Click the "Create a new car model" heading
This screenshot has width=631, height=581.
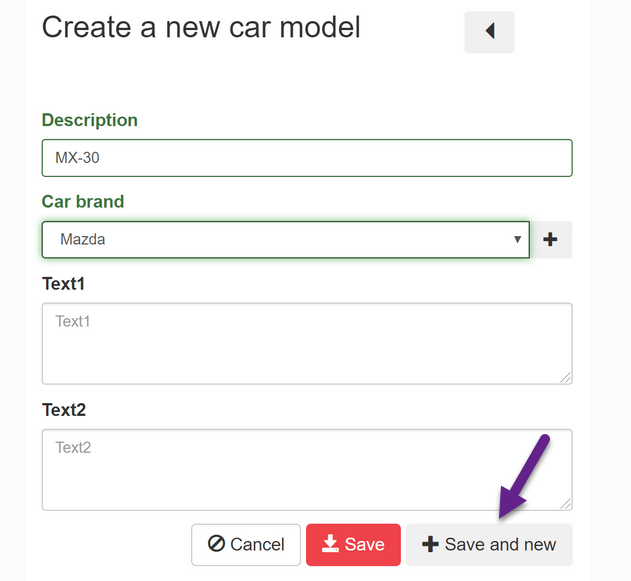click(201, 27)
